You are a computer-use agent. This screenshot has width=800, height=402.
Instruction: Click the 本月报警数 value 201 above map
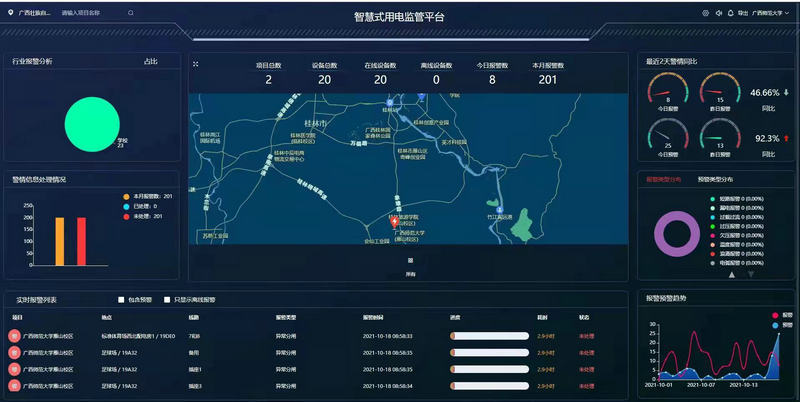(547, 80)
